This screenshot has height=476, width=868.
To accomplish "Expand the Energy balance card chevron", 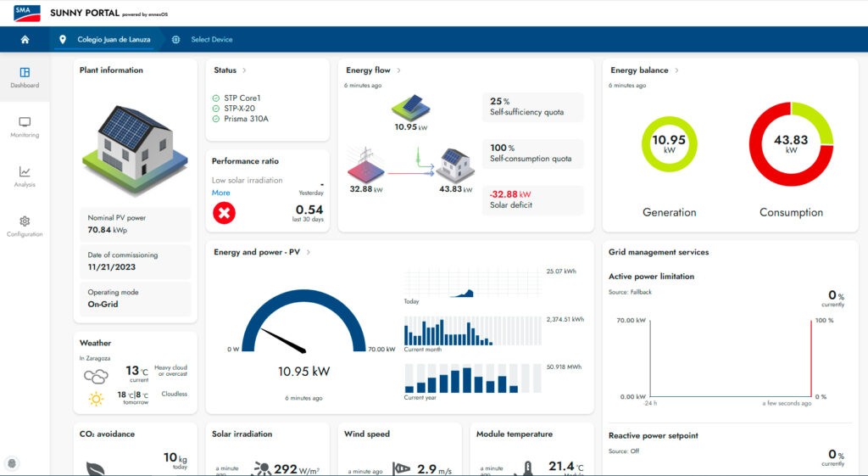I will pyautogui.click(x=676, y=70).
